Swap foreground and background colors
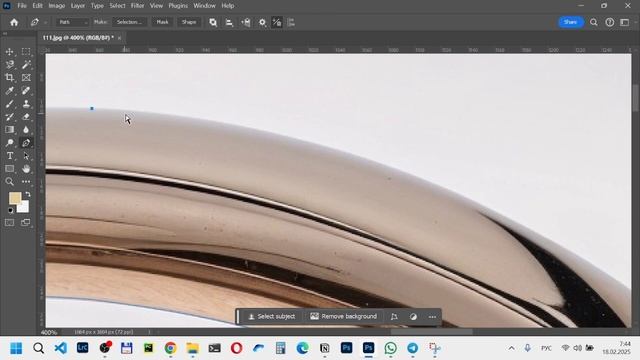Viewport: 640px width, 360px height. tap(28, 194)
